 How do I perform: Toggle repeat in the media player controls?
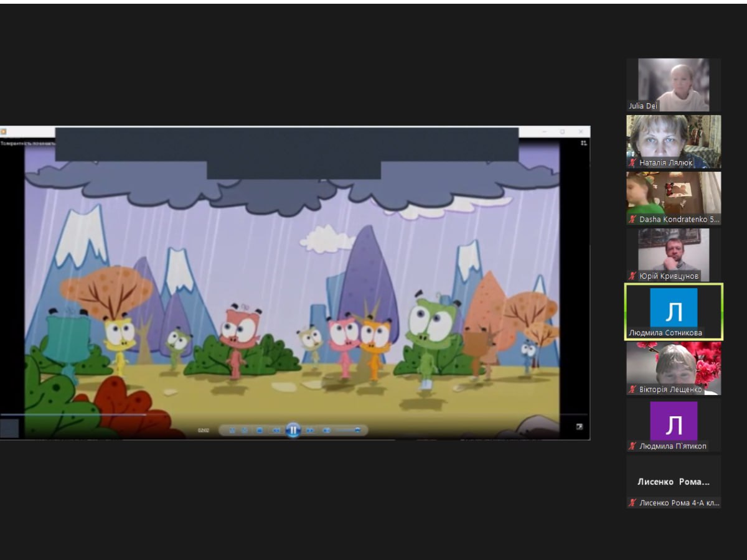click(245, 430)
